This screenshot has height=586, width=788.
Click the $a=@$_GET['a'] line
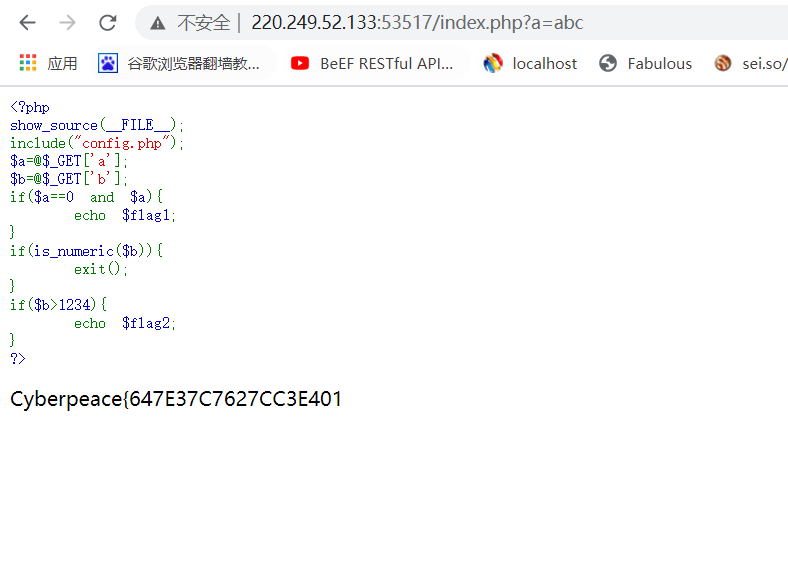69,161
